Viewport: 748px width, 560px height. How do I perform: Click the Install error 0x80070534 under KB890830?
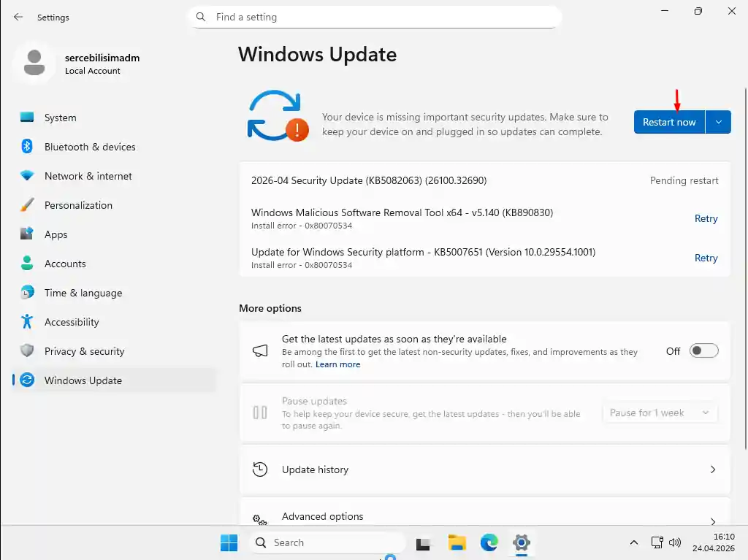pos(302,226)
